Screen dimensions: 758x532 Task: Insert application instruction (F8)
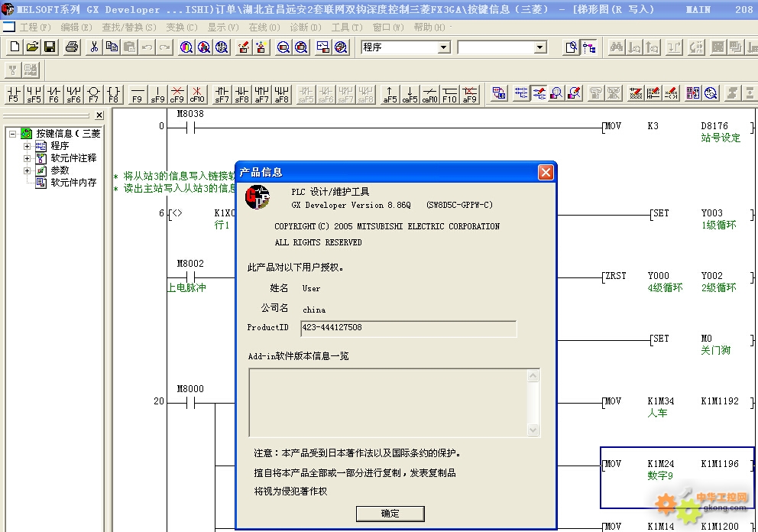113,94
